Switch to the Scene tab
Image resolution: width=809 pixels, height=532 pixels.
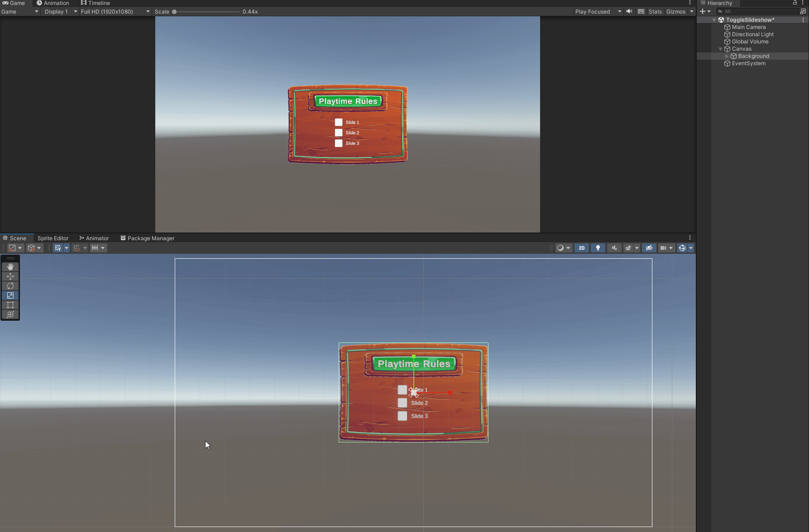(x=14, y=238)
